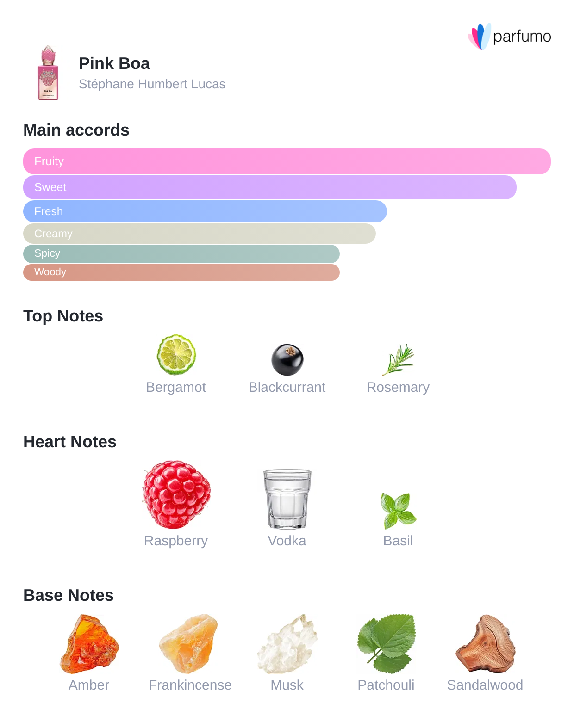Click the blue Fresh accord bar
Image resolution: width=574 pixels, height=728 pixels.
click(205, 211)
